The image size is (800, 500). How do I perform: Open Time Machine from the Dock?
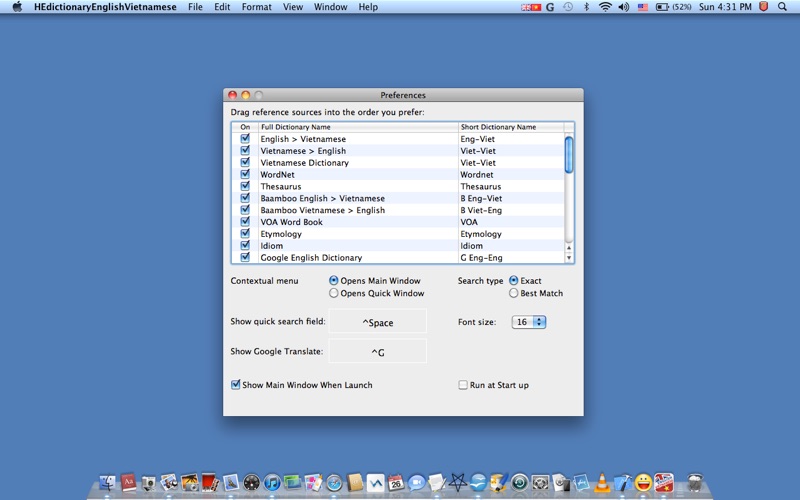click(x=520, y=482)
